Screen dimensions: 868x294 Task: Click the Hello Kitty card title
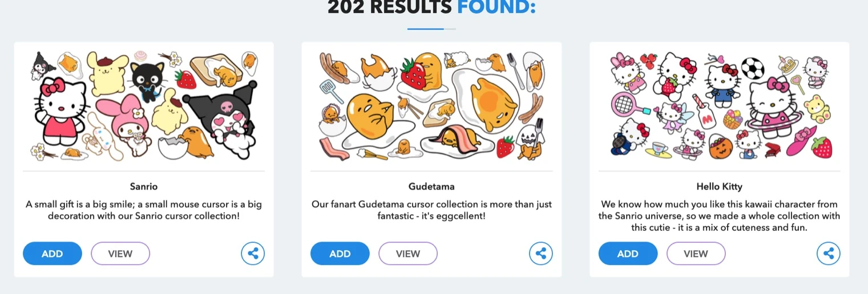(x=719, y=186)
